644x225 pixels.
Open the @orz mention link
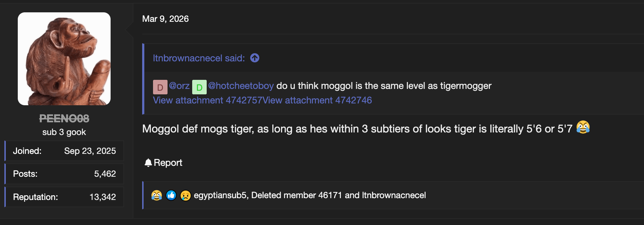[x=179, y=86]
